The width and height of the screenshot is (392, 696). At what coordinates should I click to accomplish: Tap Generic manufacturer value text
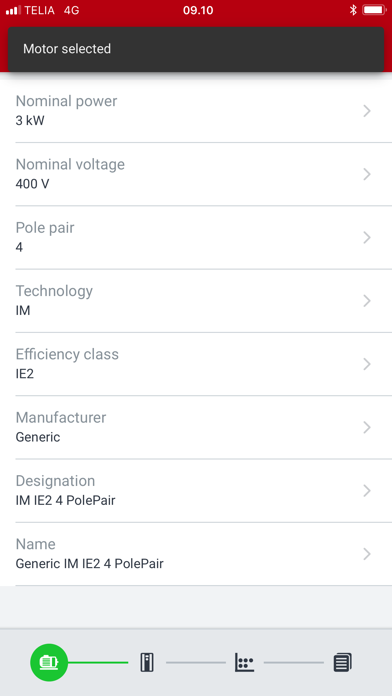point(38,437)
